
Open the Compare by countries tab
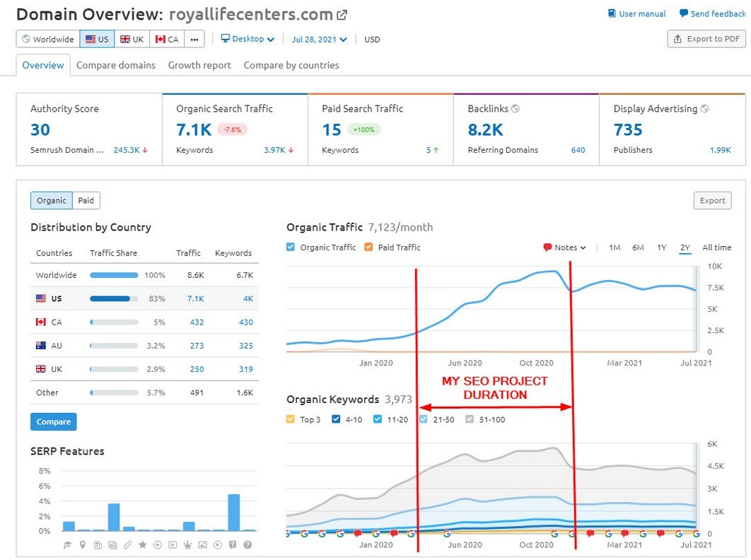pyautogui.click(x=291, y=65)
